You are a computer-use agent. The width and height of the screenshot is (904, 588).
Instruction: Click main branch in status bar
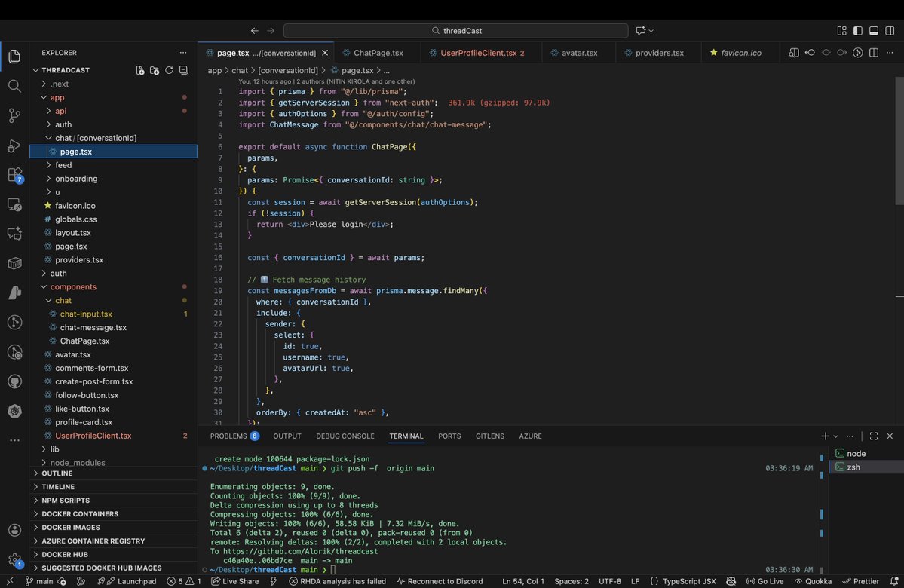coord(38,581)
